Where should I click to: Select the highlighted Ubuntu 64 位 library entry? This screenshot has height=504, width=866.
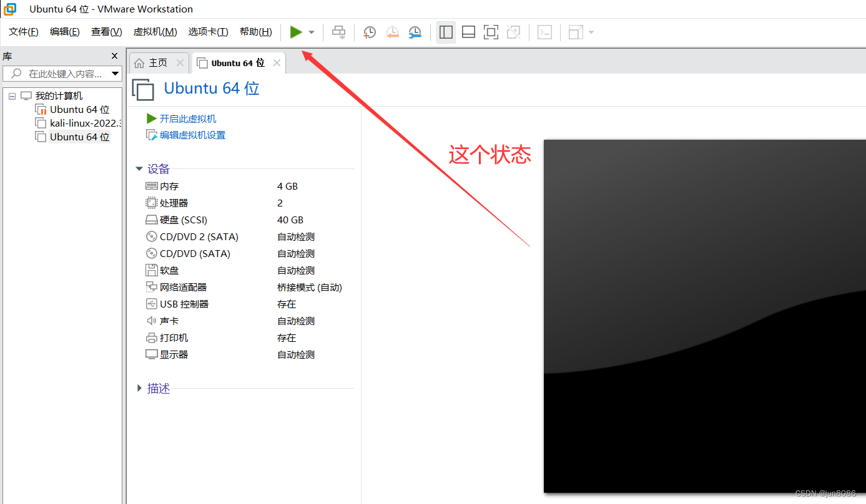pos(79,137)
